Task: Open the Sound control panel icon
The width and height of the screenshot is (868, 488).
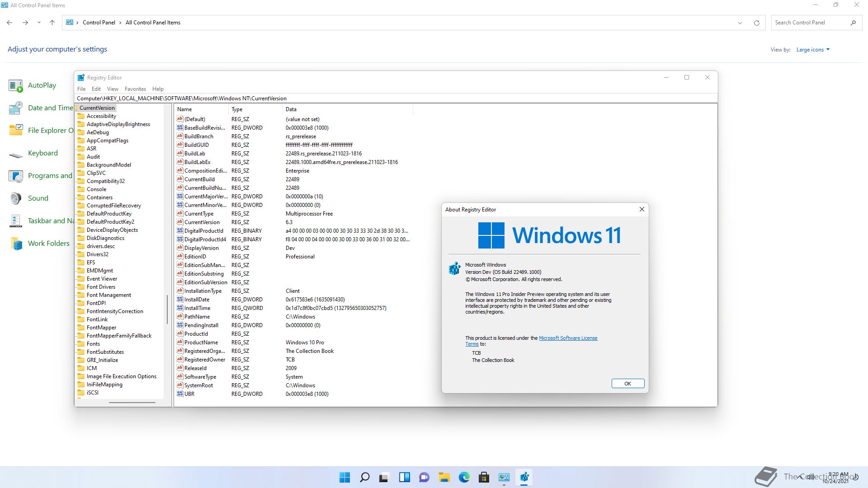Action: tap(28, 198)
